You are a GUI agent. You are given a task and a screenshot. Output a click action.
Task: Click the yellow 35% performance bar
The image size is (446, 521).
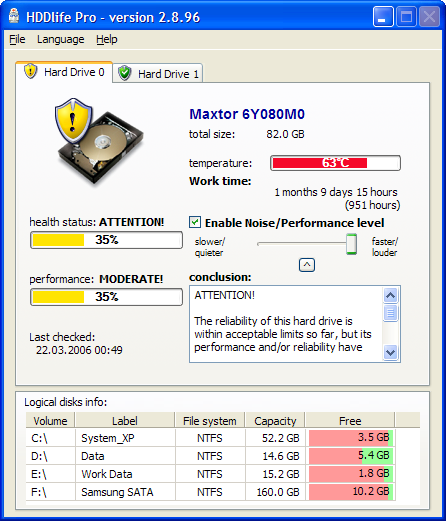(106, 297)
